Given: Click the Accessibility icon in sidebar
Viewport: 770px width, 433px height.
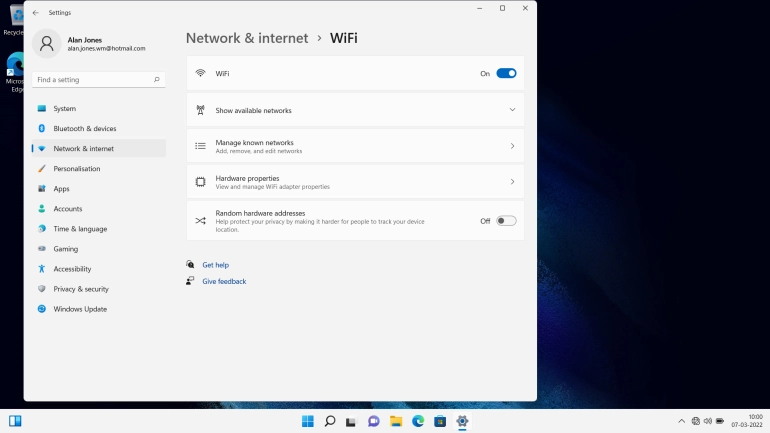Looking at the screenshot, I should (x=42, y=269).
